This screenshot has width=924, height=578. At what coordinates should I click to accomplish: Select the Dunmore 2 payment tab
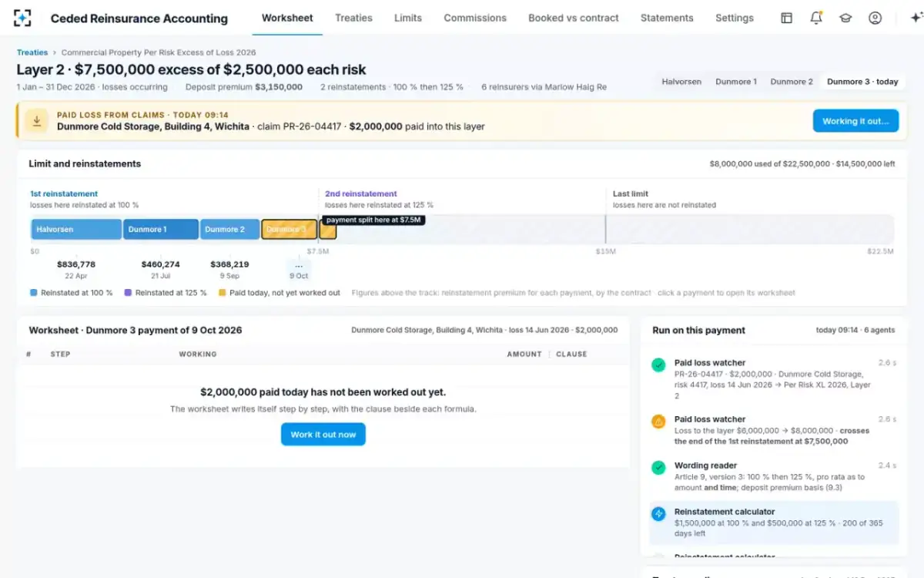point(792,82)
